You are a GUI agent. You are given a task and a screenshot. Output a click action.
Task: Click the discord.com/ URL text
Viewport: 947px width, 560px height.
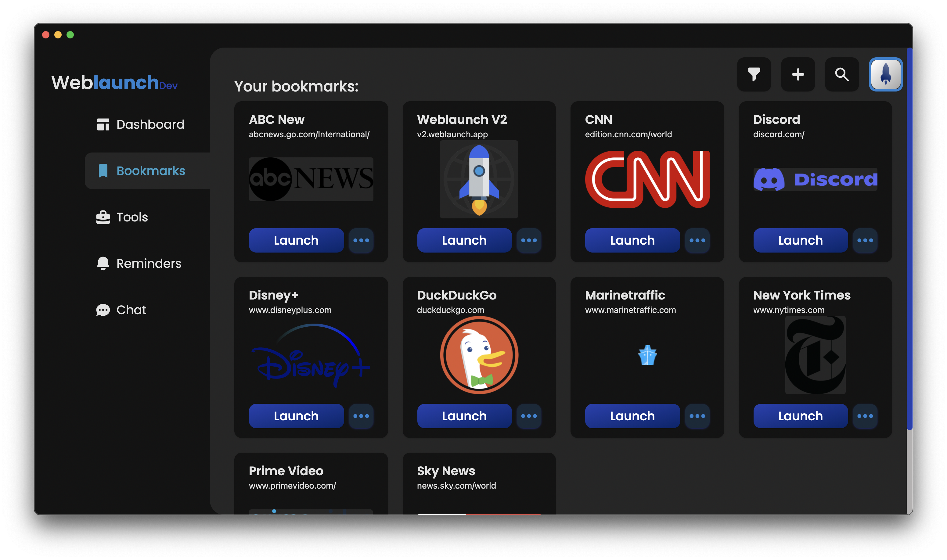(779, 134)
